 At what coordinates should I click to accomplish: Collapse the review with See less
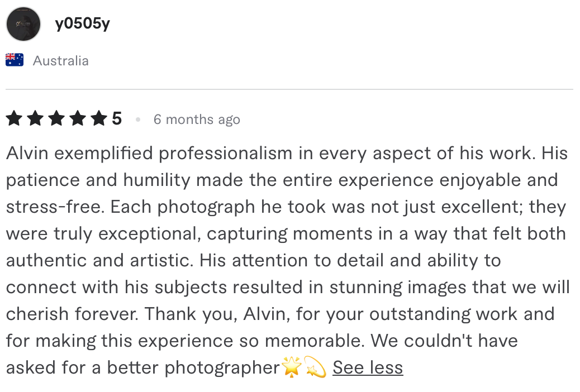(x=368, y=367)
